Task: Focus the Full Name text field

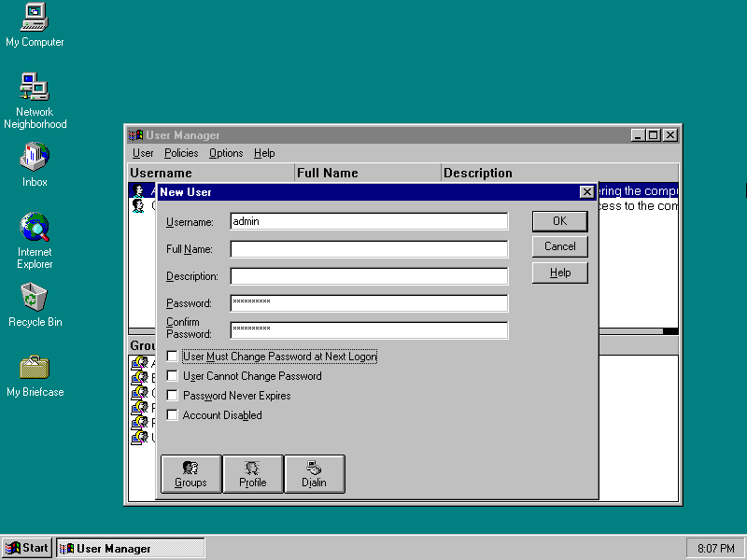Action: coord(369,249)
